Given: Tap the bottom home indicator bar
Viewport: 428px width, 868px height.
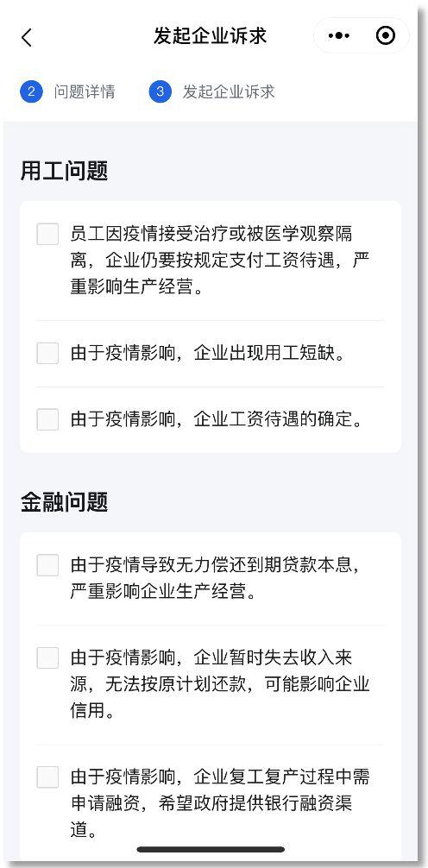Looking at the screenshot, I should click(x=211, y=849).
